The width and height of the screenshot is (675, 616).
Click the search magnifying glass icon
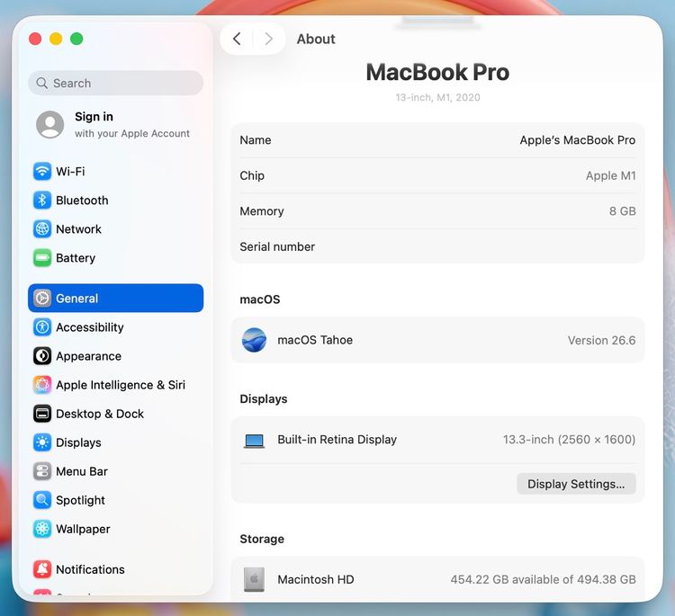(x=41, y=83)
